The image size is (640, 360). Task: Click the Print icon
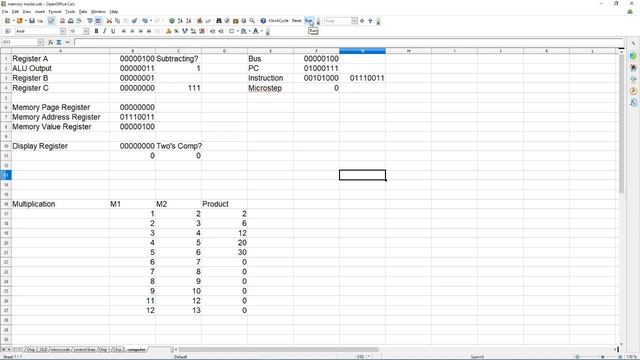[x=71, y=21]
